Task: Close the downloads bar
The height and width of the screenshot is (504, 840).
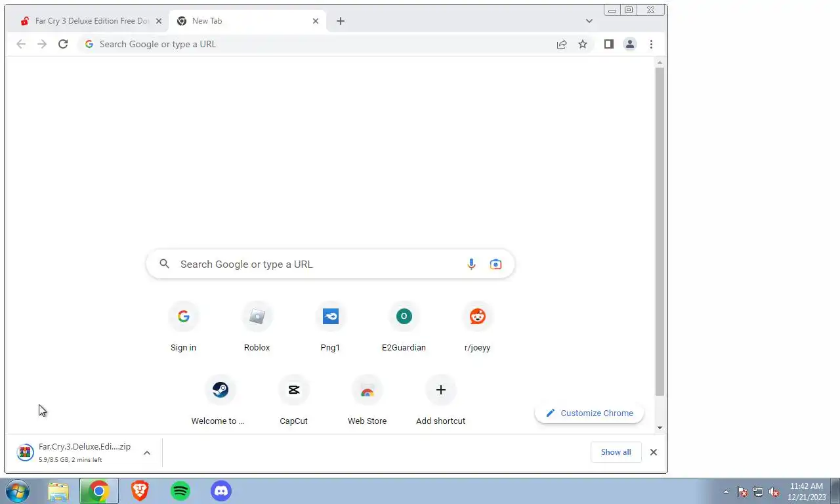Action: tap(653, 452)
